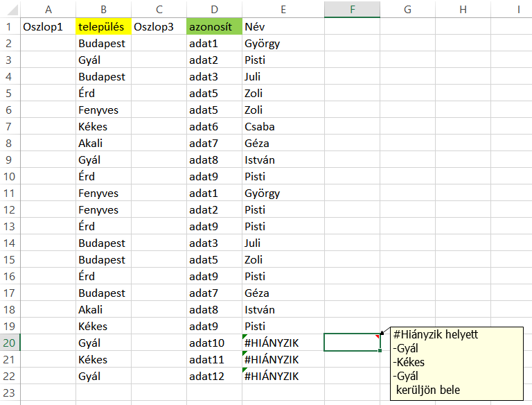
Task: Click the fill handle of cell F20
Action: [x=380, y=350]
